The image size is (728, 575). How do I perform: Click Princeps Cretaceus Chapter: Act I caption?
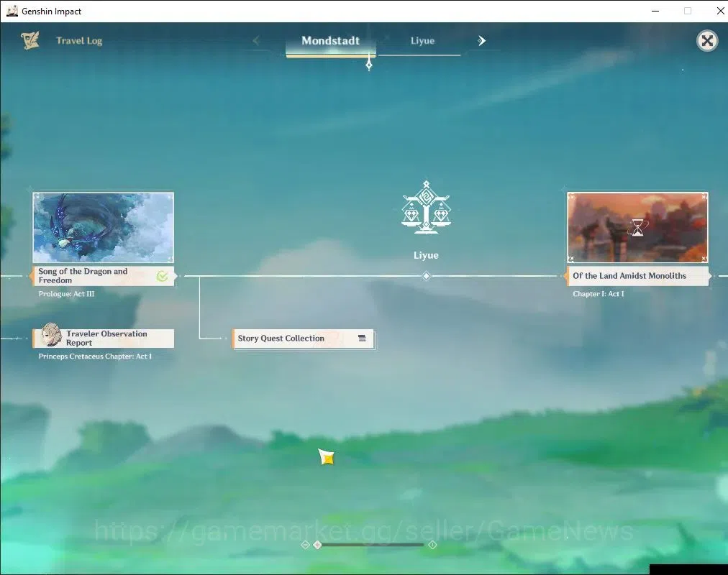pos(95,356)
